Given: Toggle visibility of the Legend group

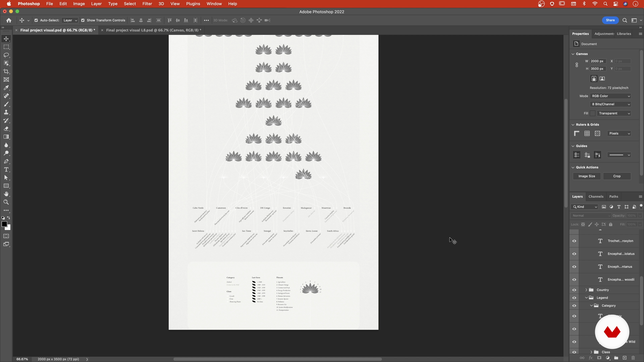Looking at the screenshot, I should point(574,298).
